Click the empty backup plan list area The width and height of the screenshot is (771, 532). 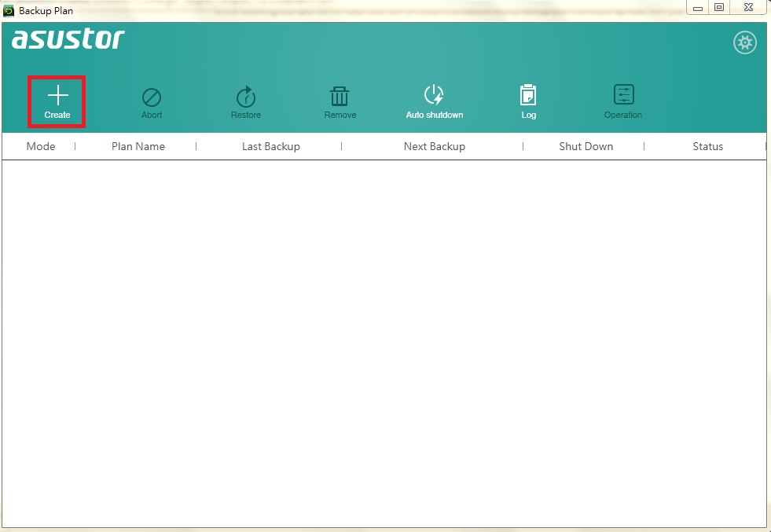[384, 343]
